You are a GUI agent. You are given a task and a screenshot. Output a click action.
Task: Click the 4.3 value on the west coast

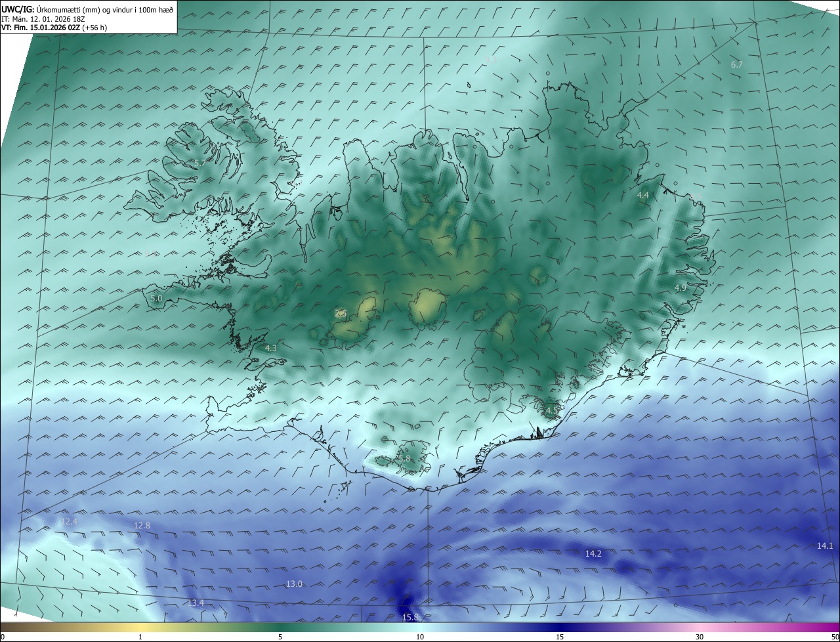pyautogui.click(x=271, y=348)
